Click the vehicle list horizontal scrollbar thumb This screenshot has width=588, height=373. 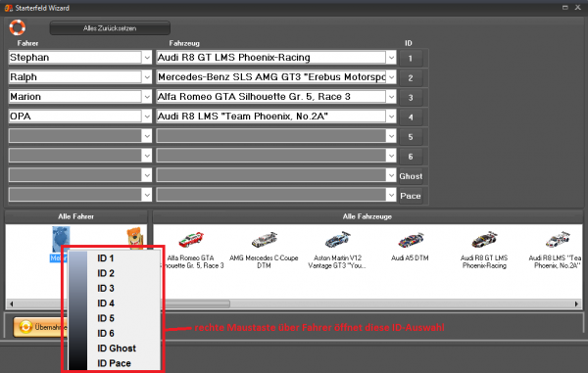[197, 303]
